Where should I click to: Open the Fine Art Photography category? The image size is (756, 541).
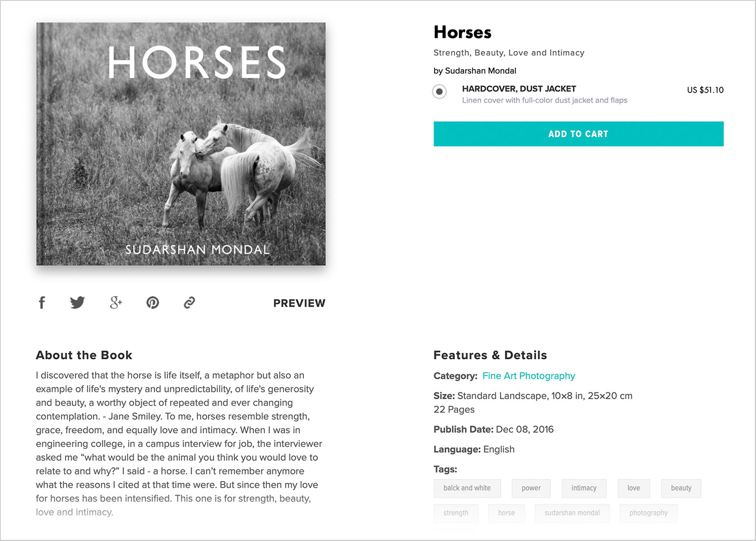pyautogui.click(x=529, y=376)
